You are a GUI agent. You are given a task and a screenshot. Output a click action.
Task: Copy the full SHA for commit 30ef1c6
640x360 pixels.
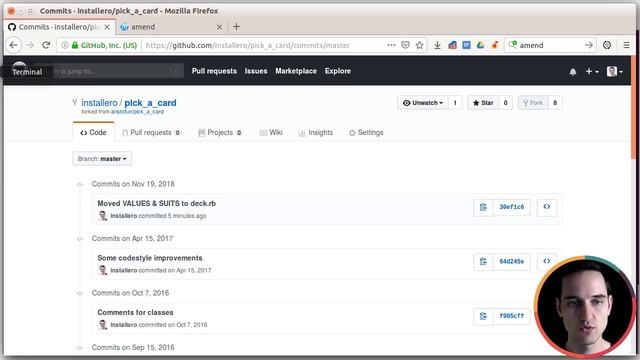tap(483, 207)
